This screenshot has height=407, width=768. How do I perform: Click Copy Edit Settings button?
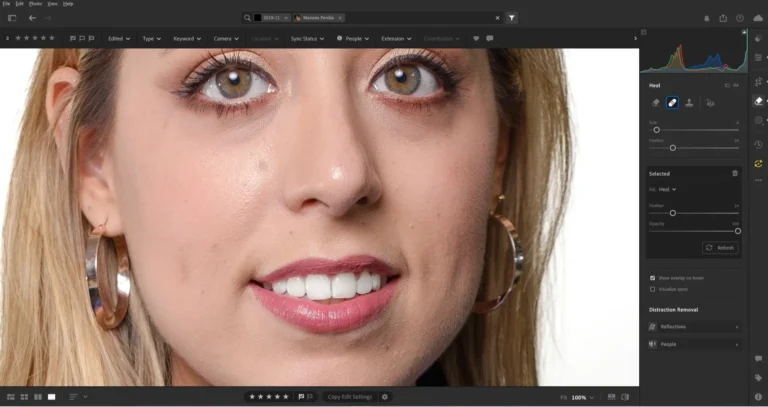[x=349, y=397]
